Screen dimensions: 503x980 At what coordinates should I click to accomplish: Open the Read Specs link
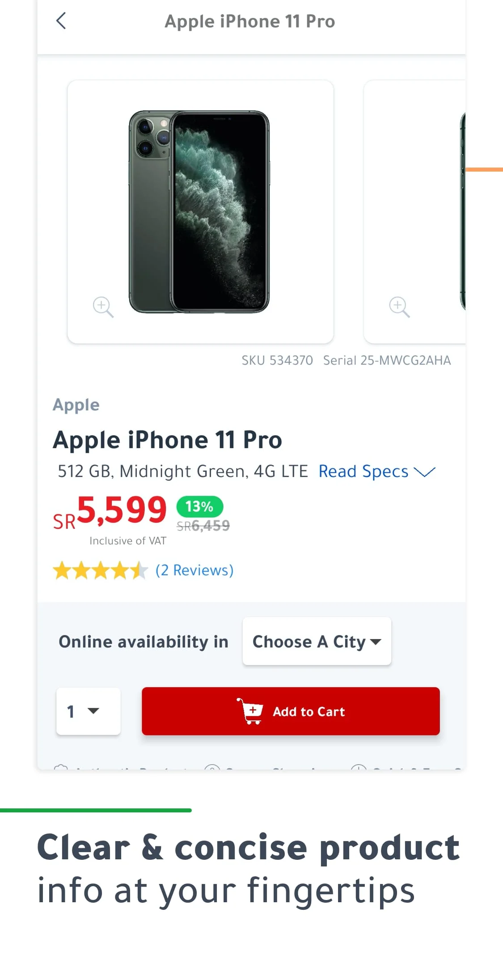363,471
